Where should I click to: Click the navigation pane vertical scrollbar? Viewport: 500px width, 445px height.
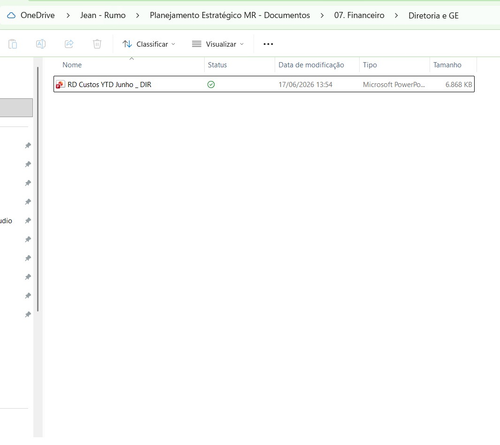point(38,189)
